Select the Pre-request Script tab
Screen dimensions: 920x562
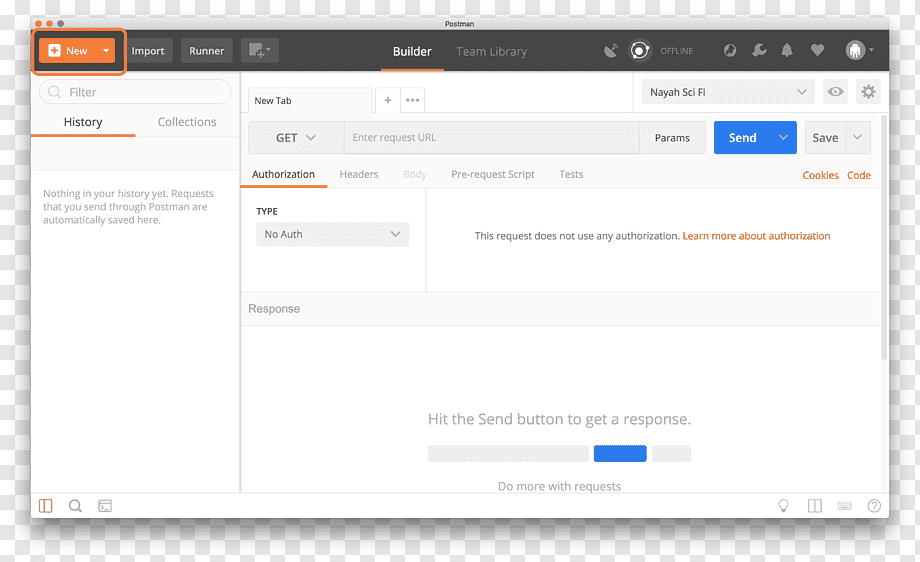(493, 175)
